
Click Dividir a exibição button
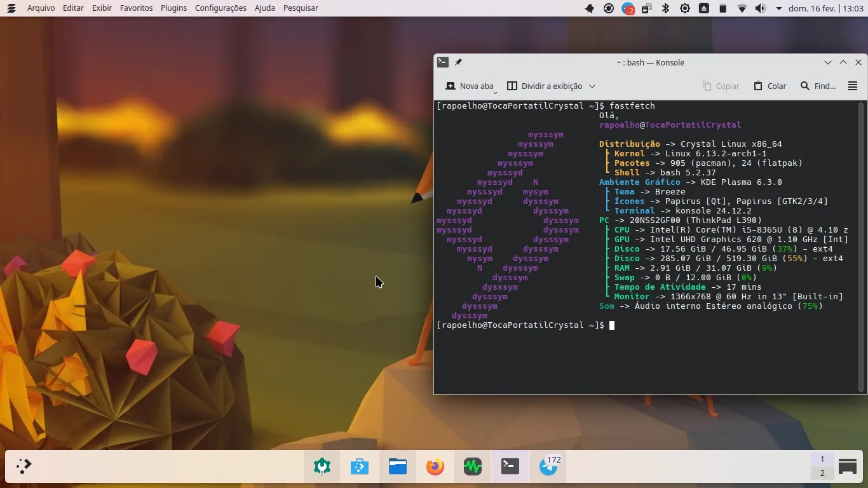[x=545, y=86]
